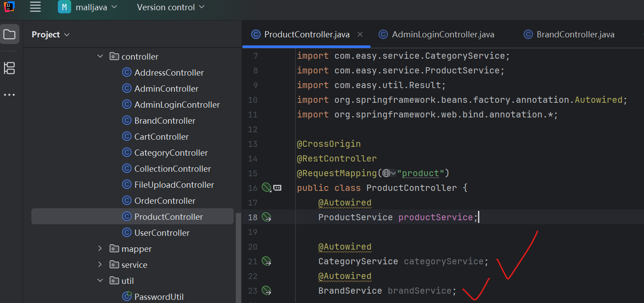The width and height of the screenshot is (644, 303).
Task: Open the main hamburger menu
Action: coord(35,7)
